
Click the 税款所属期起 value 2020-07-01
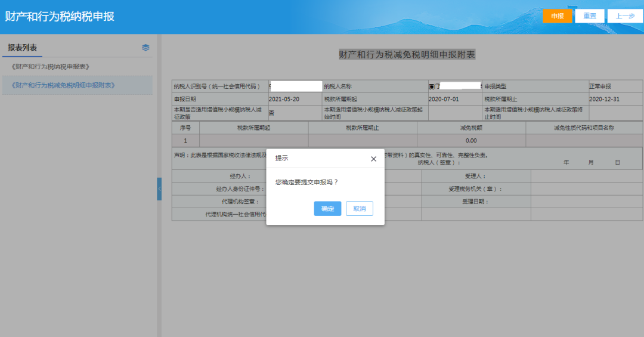[x=444, y=99]
